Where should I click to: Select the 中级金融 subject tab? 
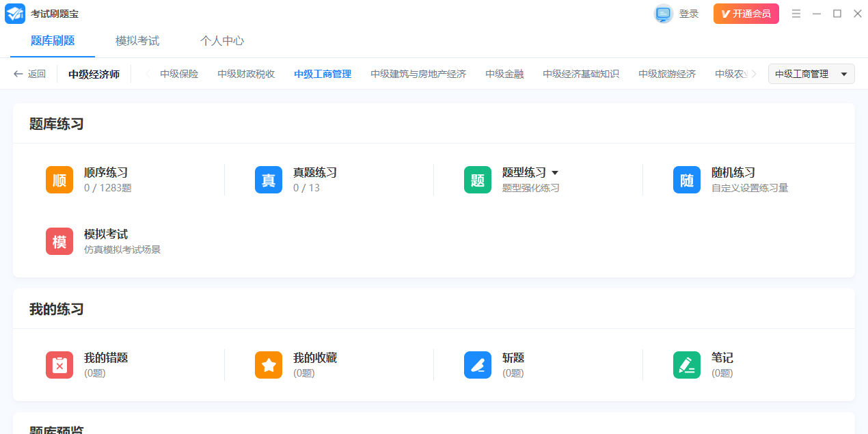(504, 74)
